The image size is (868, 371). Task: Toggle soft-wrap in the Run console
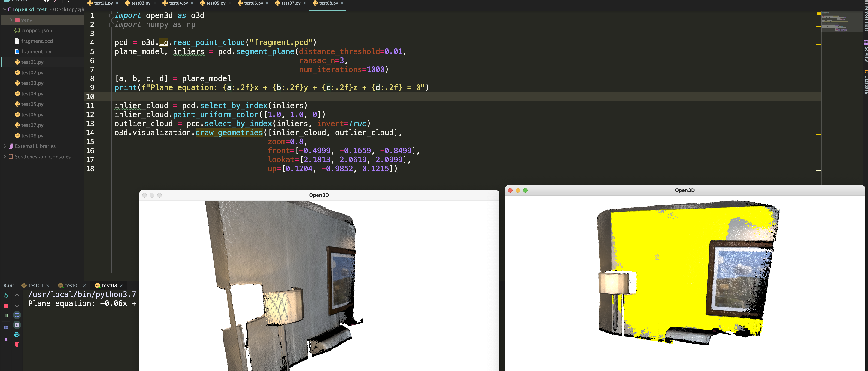click(17, 315)
